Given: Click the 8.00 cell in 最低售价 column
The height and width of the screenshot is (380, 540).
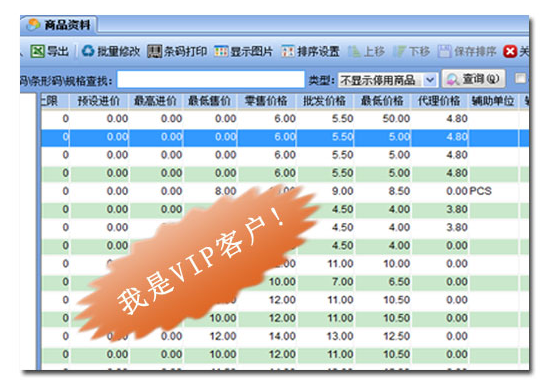Looking at the screenshot, I should 226,191.
